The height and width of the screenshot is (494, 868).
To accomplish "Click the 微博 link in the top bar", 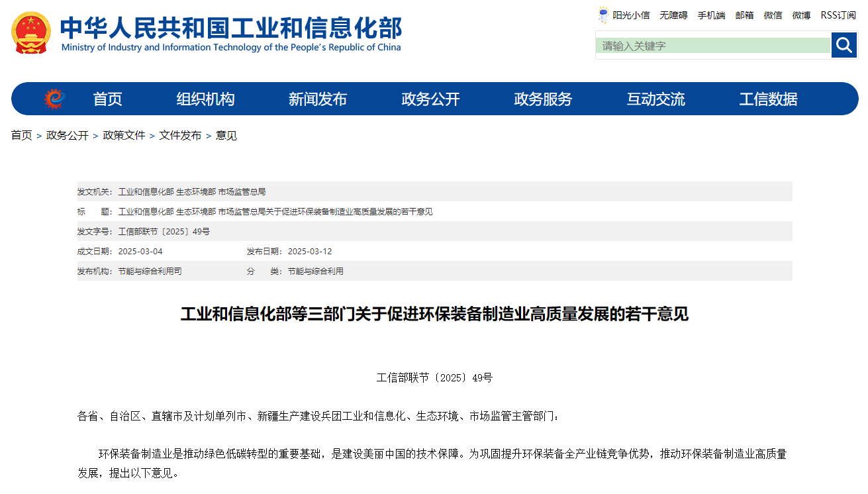I will (x=801, y=15).
